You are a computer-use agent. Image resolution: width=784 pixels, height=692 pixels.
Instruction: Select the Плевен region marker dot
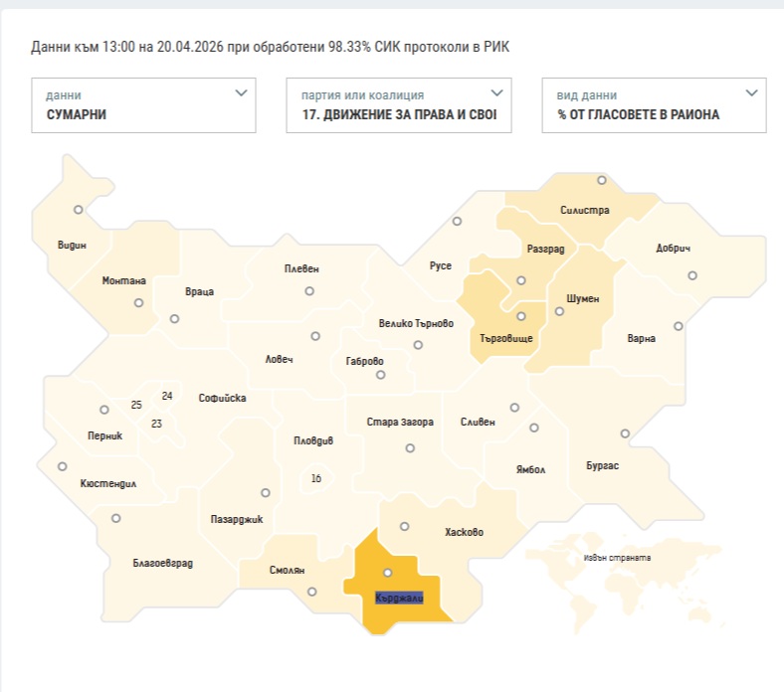pos(309,291)
